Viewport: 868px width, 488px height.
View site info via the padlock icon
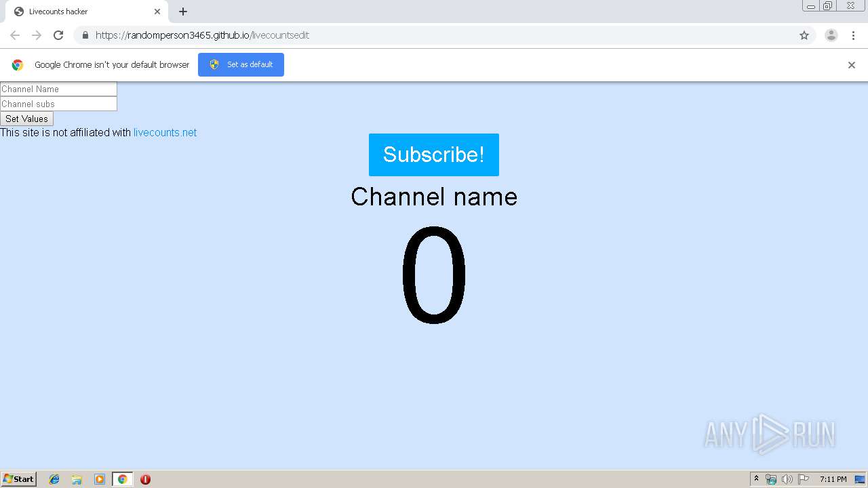point(85,35)
